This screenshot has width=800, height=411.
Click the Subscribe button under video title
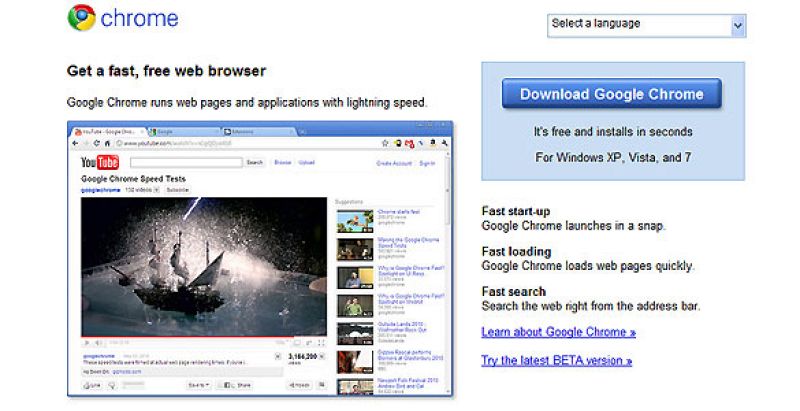coord(178,189)
